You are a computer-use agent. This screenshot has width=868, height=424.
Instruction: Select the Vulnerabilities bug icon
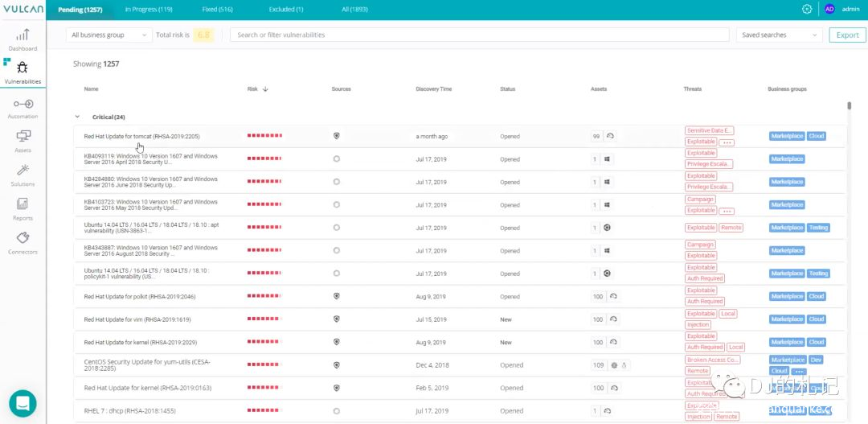(x=23, y=68)
